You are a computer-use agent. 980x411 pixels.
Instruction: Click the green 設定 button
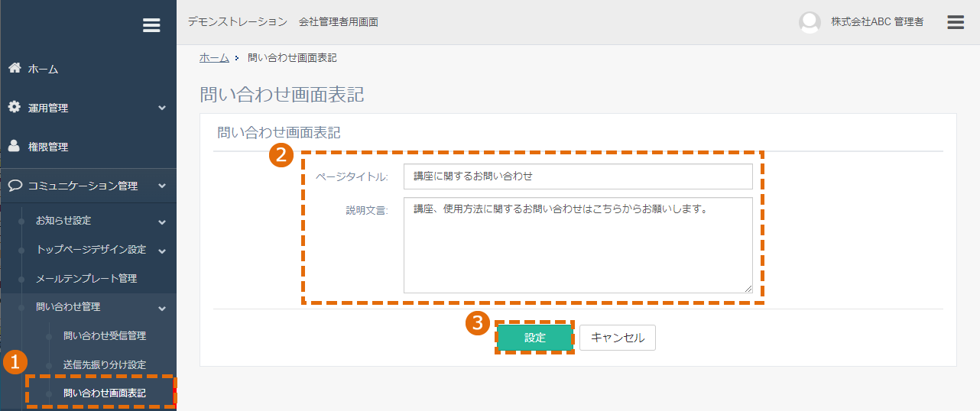[x=535, y=338]
